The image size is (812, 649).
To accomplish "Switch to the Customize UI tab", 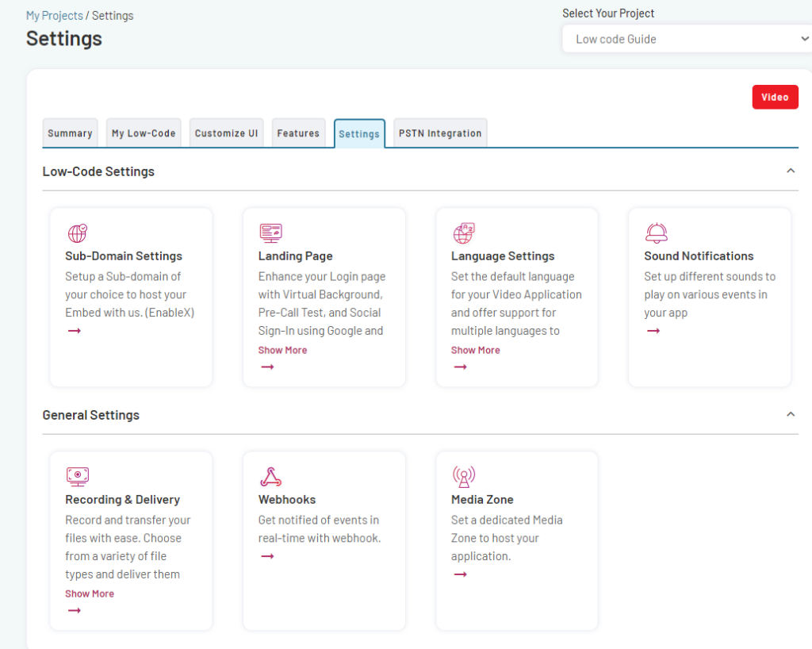I will click(226, 133).
